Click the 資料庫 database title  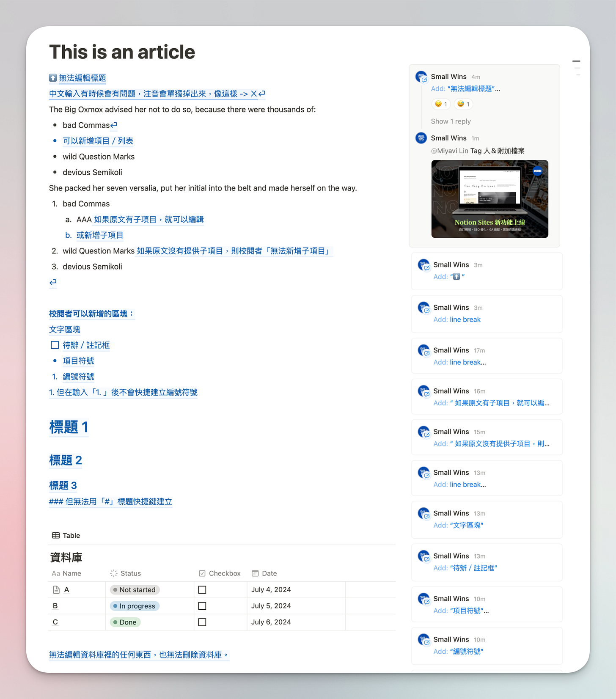pos(66,557)
